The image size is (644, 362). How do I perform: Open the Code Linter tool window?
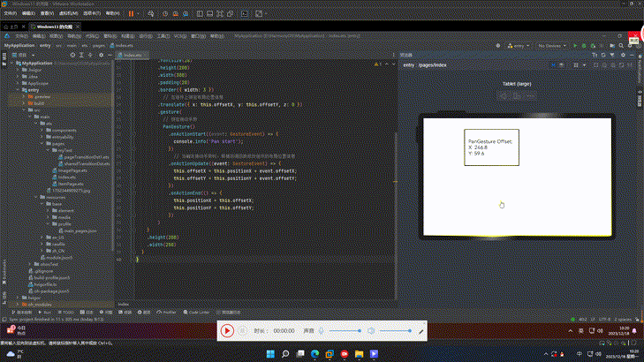tap(196, 313)
